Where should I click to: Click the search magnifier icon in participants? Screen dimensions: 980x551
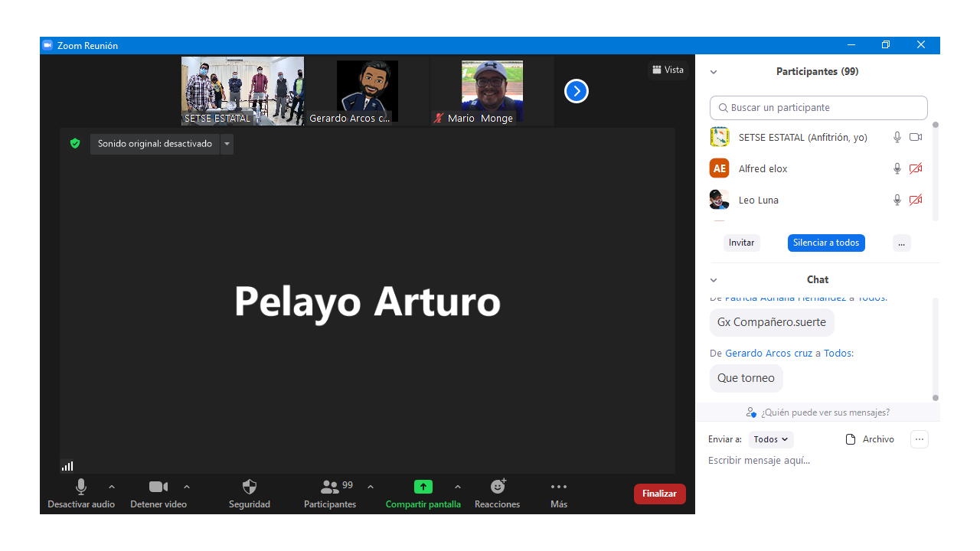[723, 108]
